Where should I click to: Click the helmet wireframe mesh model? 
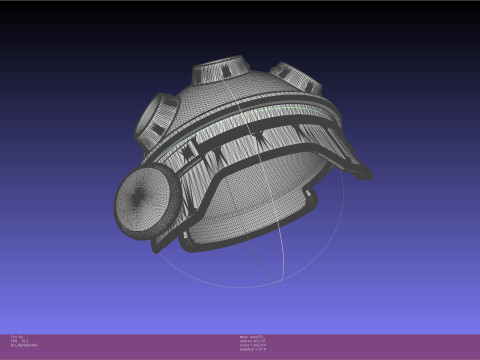click(x=243, y=154)
